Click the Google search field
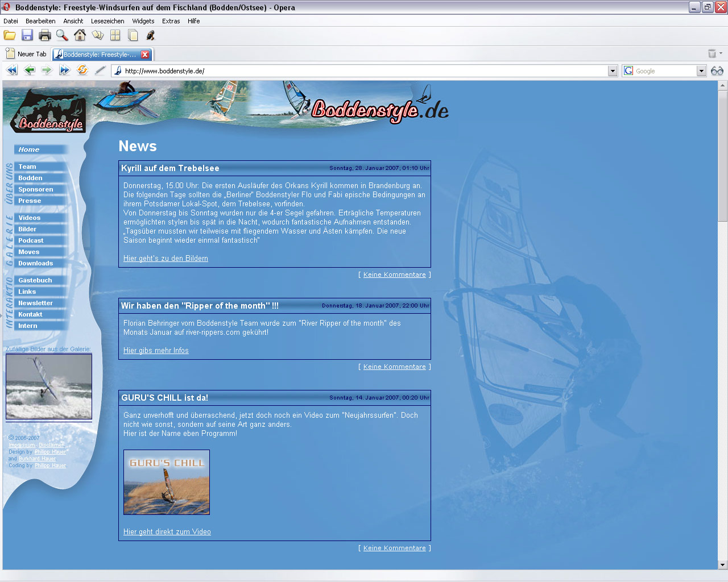 pos(665,71)
